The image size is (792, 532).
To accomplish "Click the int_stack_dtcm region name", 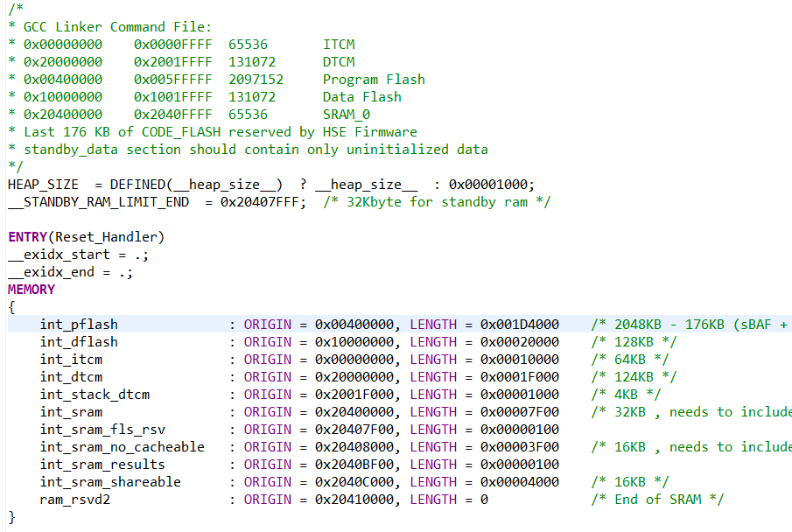I will pos(95,395).
